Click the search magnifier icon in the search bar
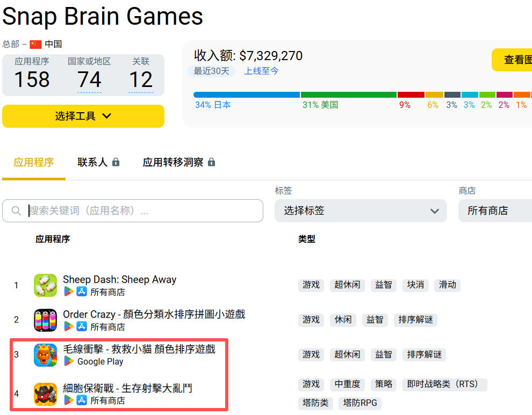Viewport: 532px width, 415px height. 16,210
